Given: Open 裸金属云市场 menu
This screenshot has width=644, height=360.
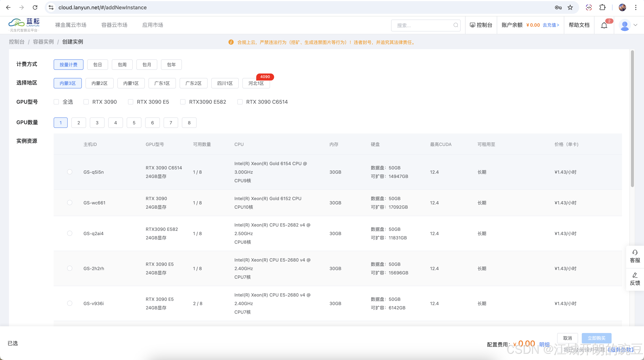Looking at the screenshot, I should [x=70, y=25].
